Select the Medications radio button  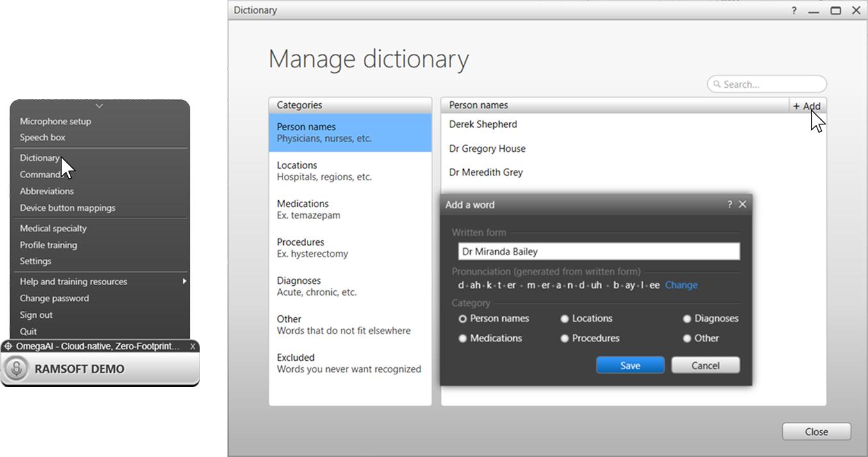(463, 338)
